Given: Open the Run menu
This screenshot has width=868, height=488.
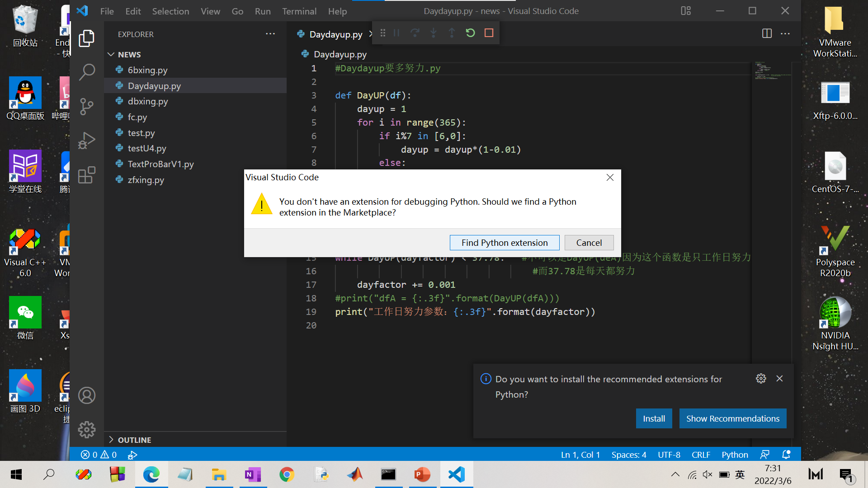Looking at the screenshot, I should [x=262, y=11].
